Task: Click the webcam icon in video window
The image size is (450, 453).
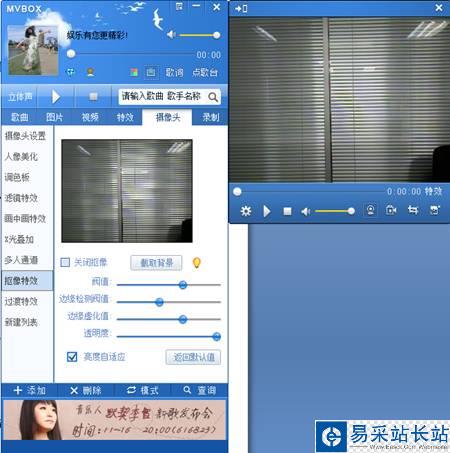Action: point(370,210)
